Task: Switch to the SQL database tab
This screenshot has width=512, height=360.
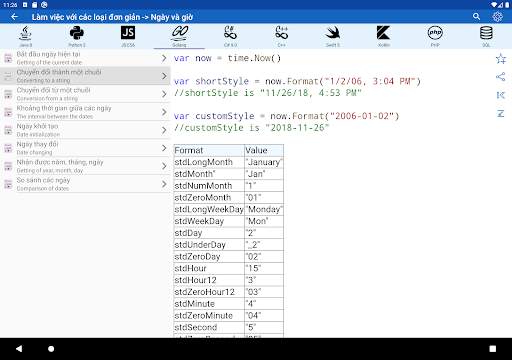Action: coord(486,36)
